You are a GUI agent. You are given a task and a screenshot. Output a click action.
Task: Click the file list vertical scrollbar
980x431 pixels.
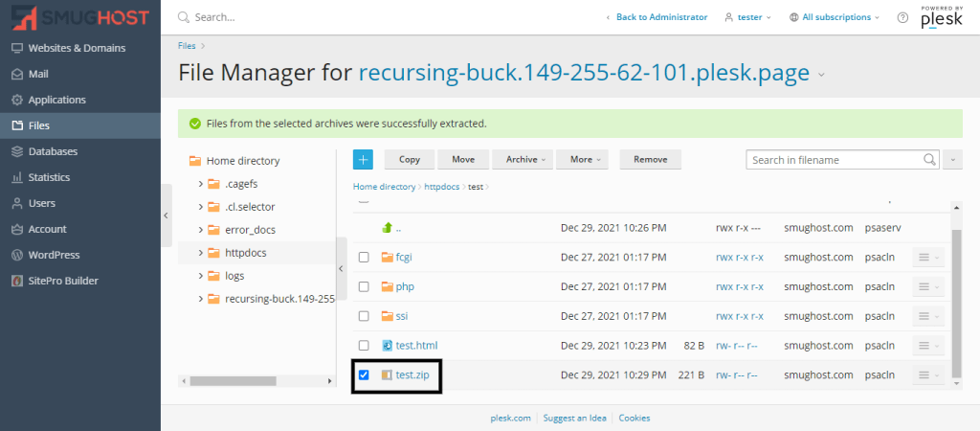point(956,304)
